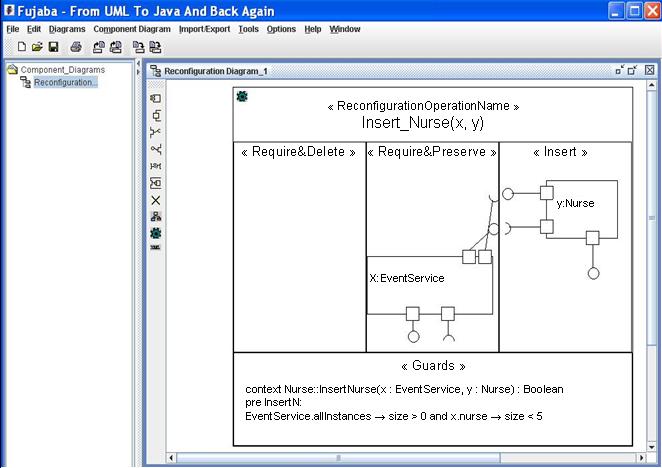Open the Component Diagram menu
This screenshot has height=468, width=662.
coord(132,29)
